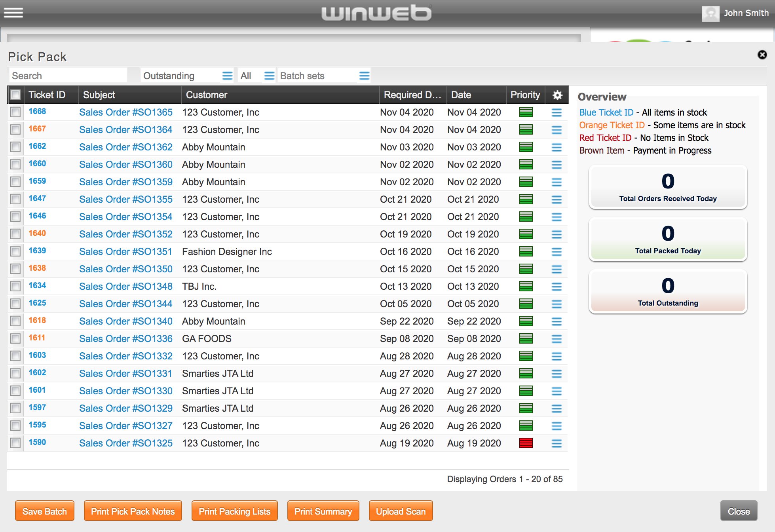Expand the Outstanding status dropdown
Viewport: 775px width, 532px height.
point(227,76)
